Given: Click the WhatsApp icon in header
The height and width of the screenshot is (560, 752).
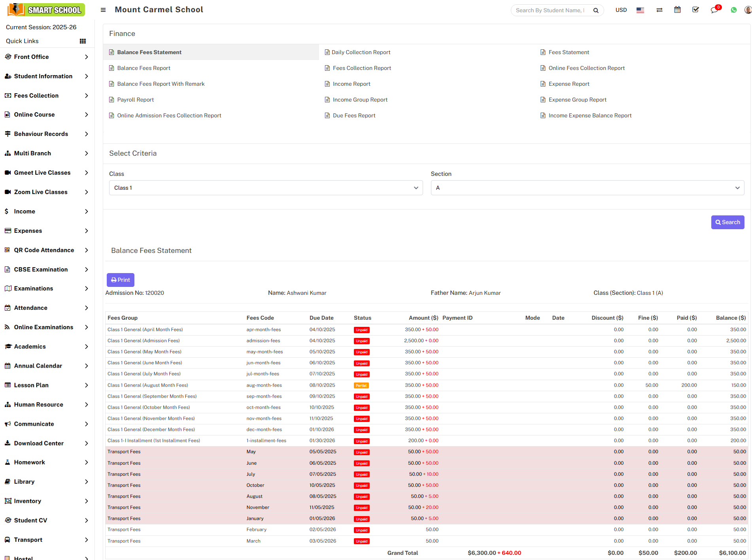Looking at the screenshot, I should 733,10.
